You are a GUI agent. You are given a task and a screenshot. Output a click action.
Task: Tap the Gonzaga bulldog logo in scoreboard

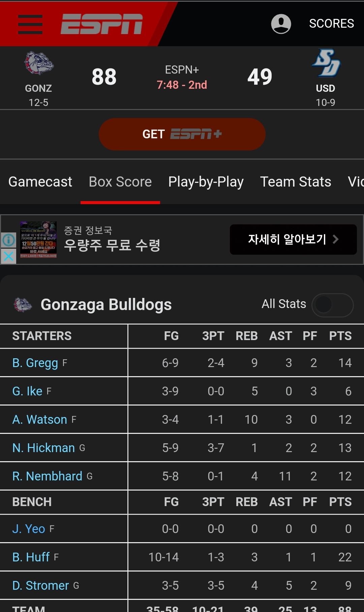tap(39, 63)
